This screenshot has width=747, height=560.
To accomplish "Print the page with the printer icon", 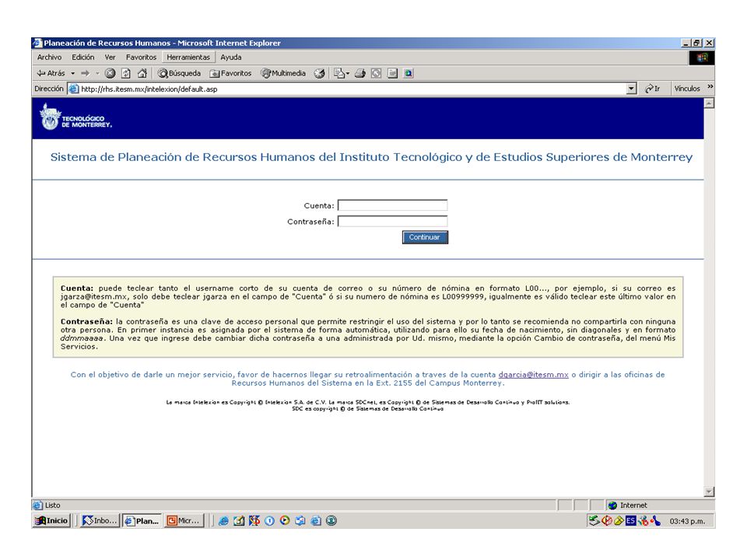I will coord(360,73).
